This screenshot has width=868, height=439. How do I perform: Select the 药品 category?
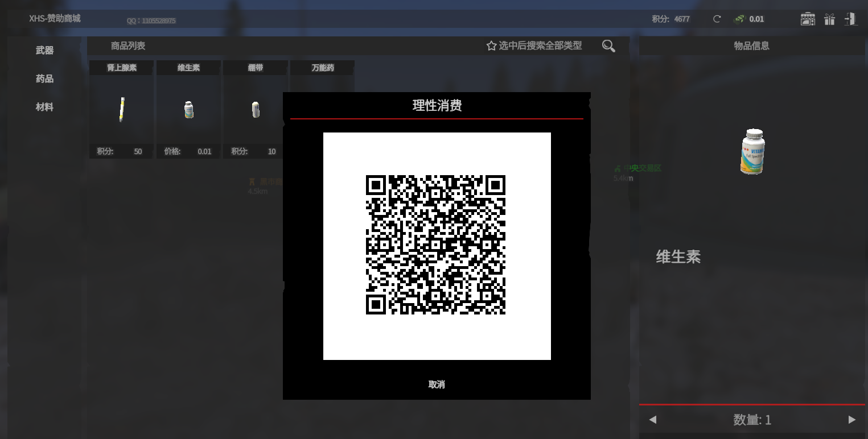point(44,78)
